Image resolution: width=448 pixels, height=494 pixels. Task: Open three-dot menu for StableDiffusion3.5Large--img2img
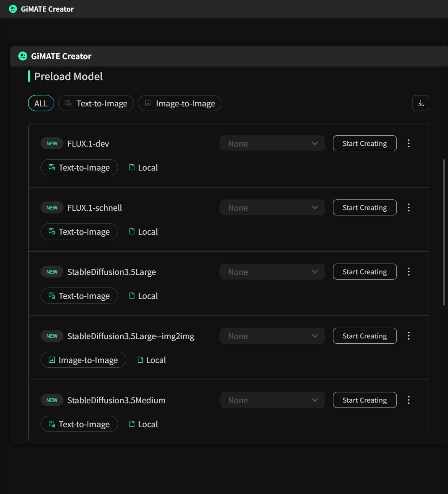tap(409, 336)
